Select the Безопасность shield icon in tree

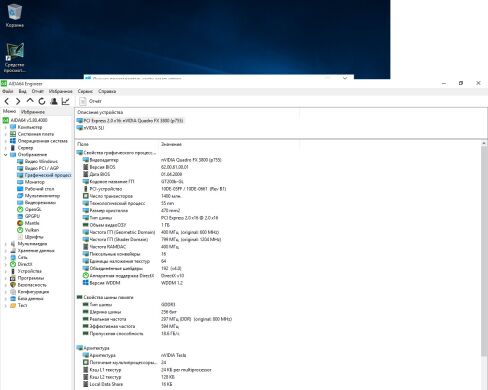[13, 285]
